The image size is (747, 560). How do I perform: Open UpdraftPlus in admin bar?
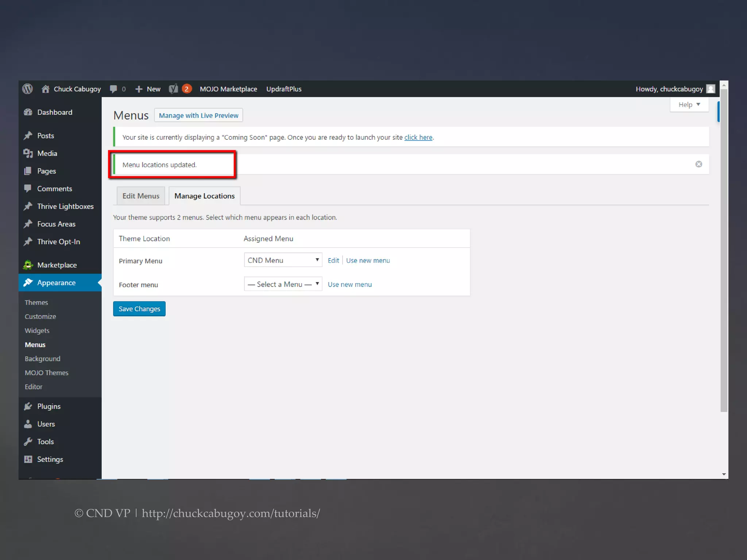click(x=284, y=89)
